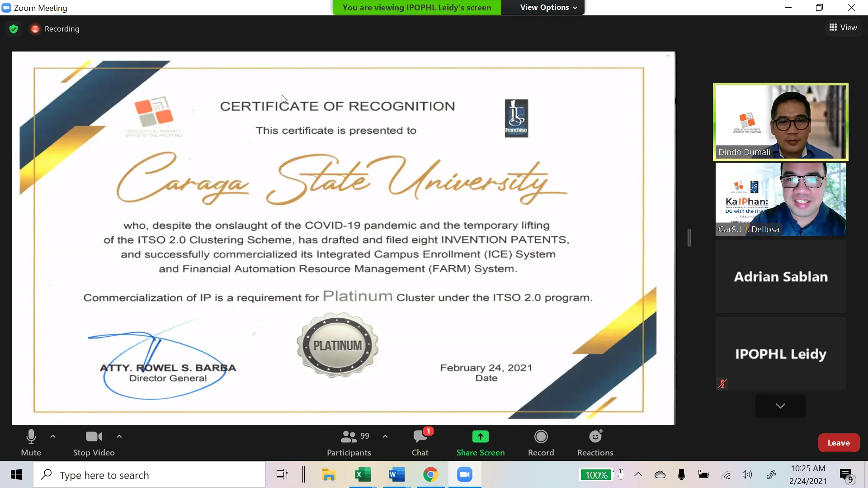868x488 pixels.
Task: Click the green encryption shield icon
Action: pyautogui.click(x=14, y=29)
